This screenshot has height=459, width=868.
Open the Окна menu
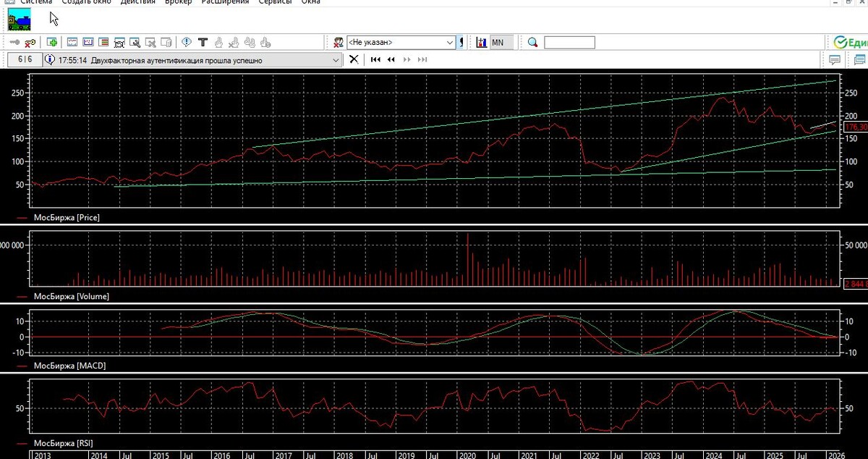click(311, 2)
